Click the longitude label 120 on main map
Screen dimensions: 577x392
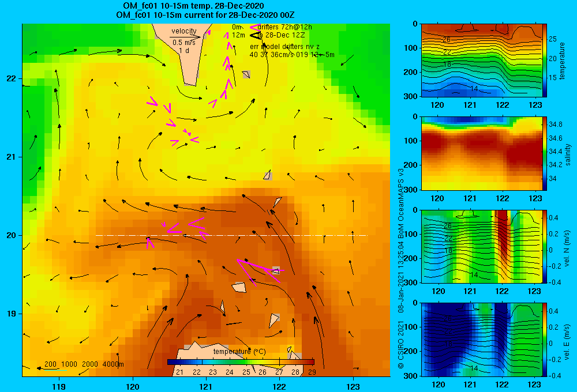click(x=133, y=386)
